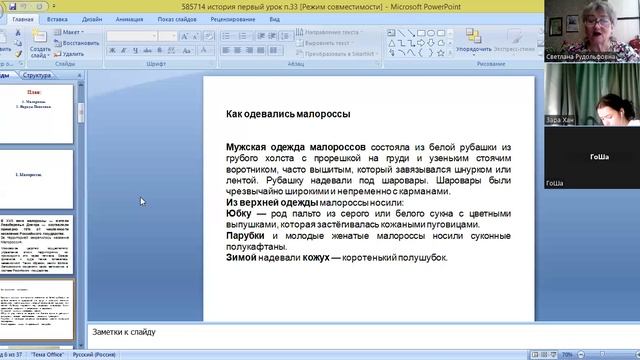This screenshot has width=640, height=360.
Task: Center the text alignment
Action: (x=238, y=51)
